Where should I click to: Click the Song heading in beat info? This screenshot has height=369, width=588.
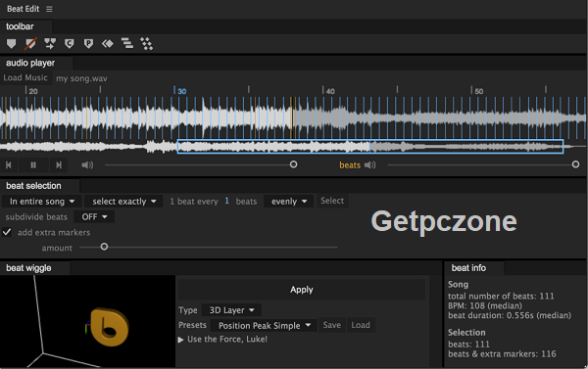pos(458,285)
